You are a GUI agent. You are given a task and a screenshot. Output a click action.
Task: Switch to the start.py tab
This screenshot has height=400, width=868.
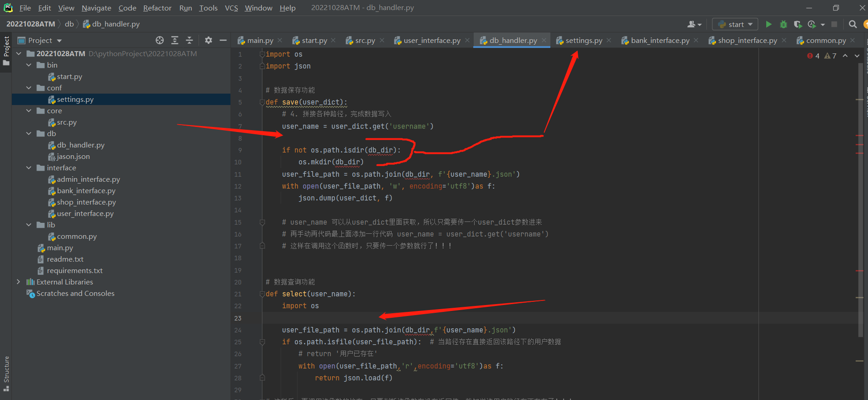(314, 40)
